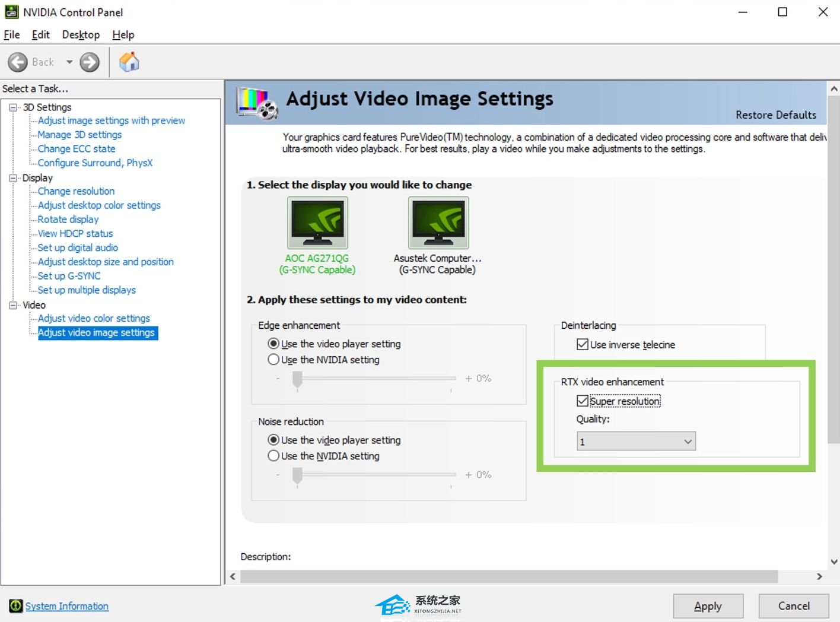This screenshot has height=622, width=840.
Task: Select Adjust video image settings
Action: tap(98, 333)
